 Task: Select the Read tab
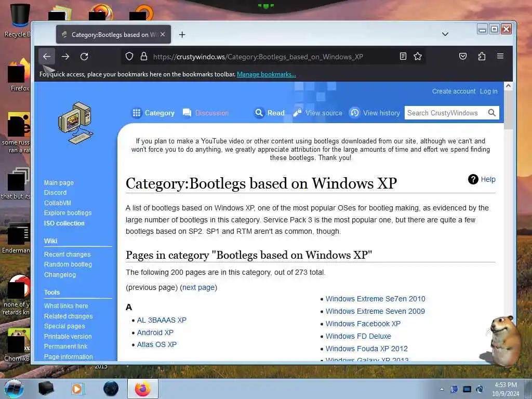[270, 113]
